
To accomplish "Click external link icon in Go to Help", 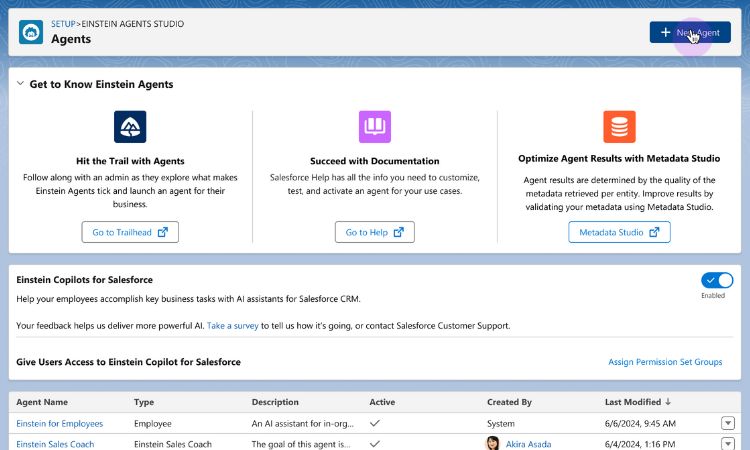I will pos(398,232).
